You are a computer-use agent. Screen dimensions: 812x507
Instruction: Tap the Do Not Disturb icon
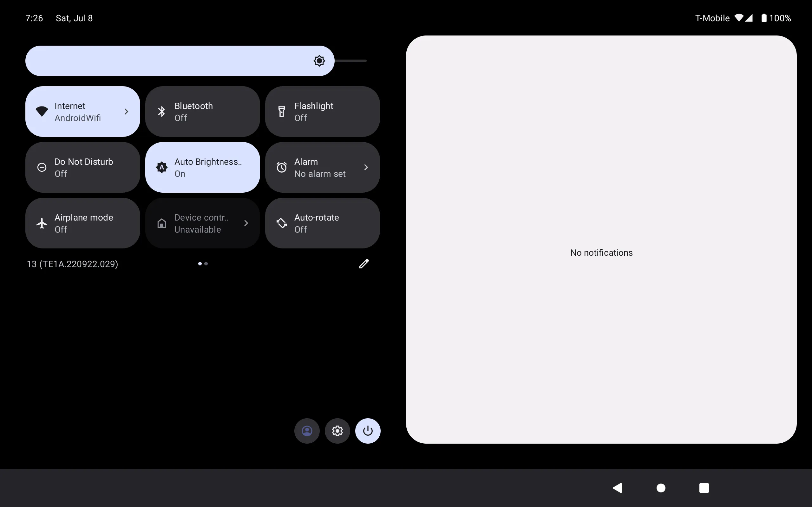42,167
